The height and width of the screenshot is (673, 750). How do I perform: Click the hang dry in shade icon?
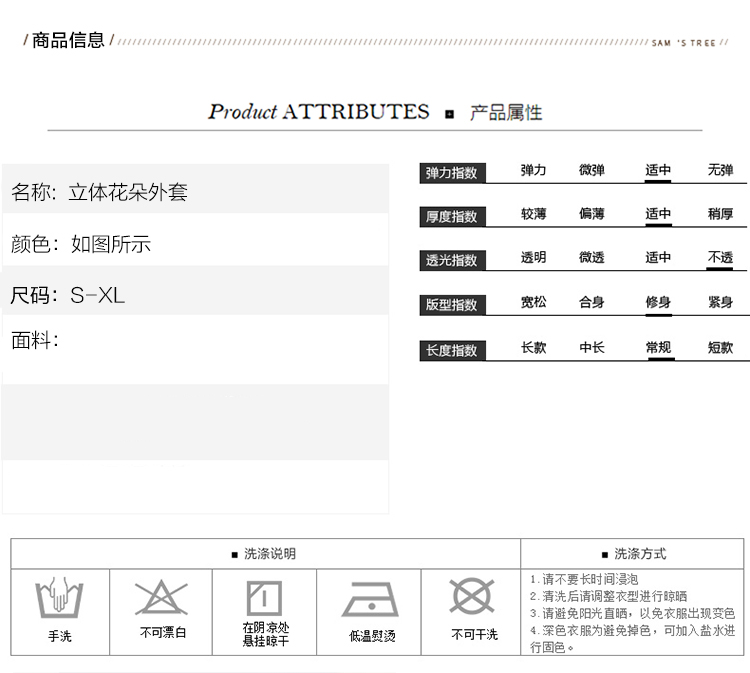pyautogui.click(x=264, y=597)
